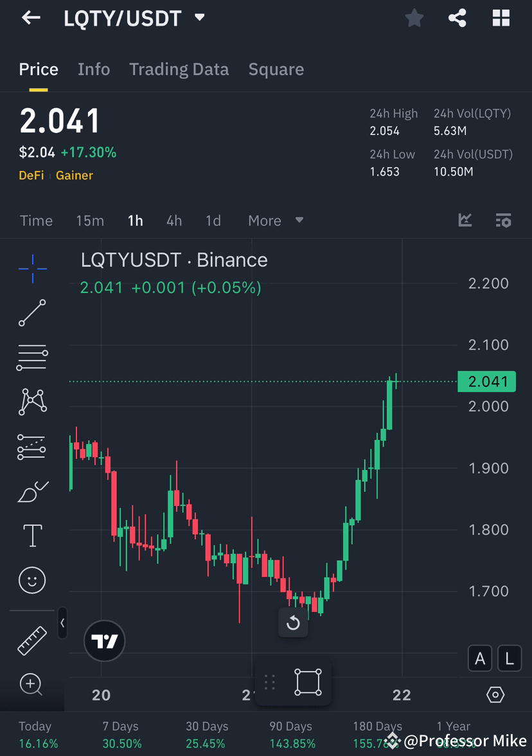Open the emoji sticker tool
This screenshot has height=756, width=532.
(31, 579)
